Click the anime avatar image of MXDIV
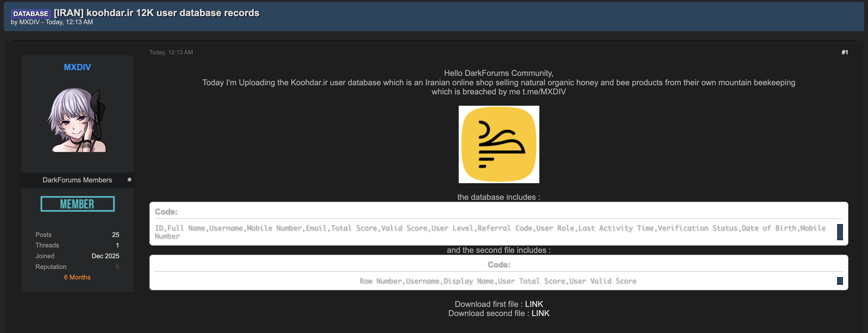 point(77,120)
